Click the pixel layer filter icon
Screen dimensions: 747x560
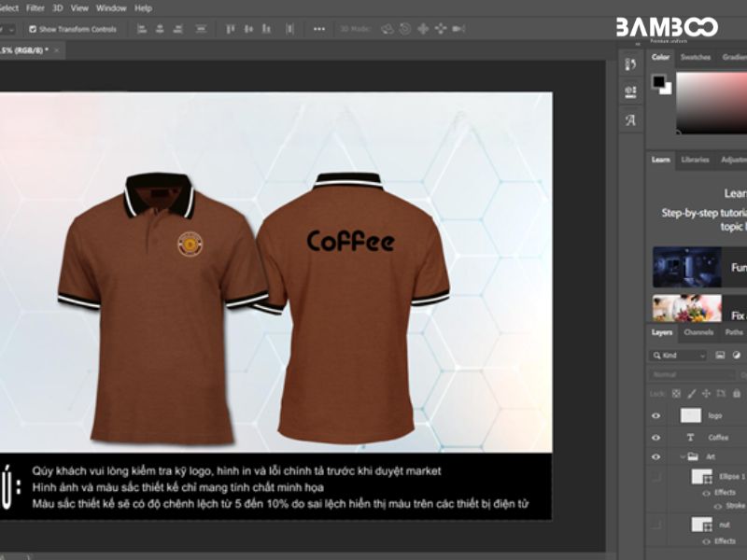pyautogui.click(x=720, y=356)
